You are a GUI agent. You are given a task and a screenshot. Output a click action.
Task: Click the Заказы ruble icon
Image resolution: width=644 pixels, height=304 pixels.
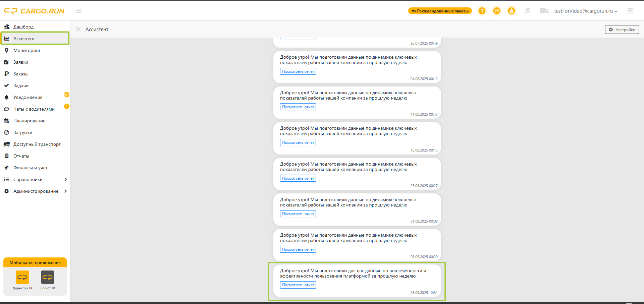coord(6,74)
